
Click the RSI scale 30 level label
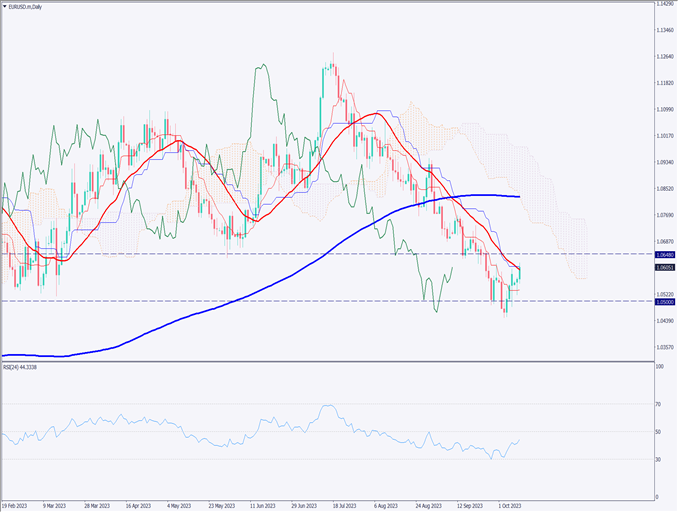658,459
